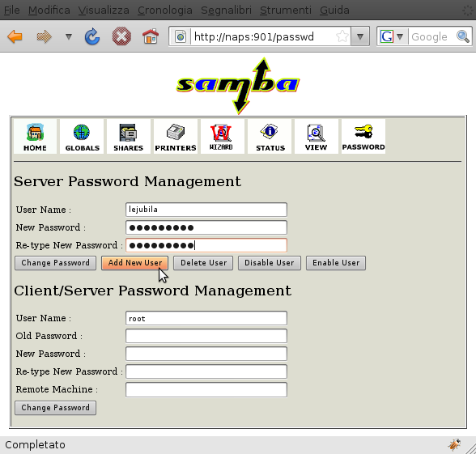Open the Strumenti menu

point(286,10)
